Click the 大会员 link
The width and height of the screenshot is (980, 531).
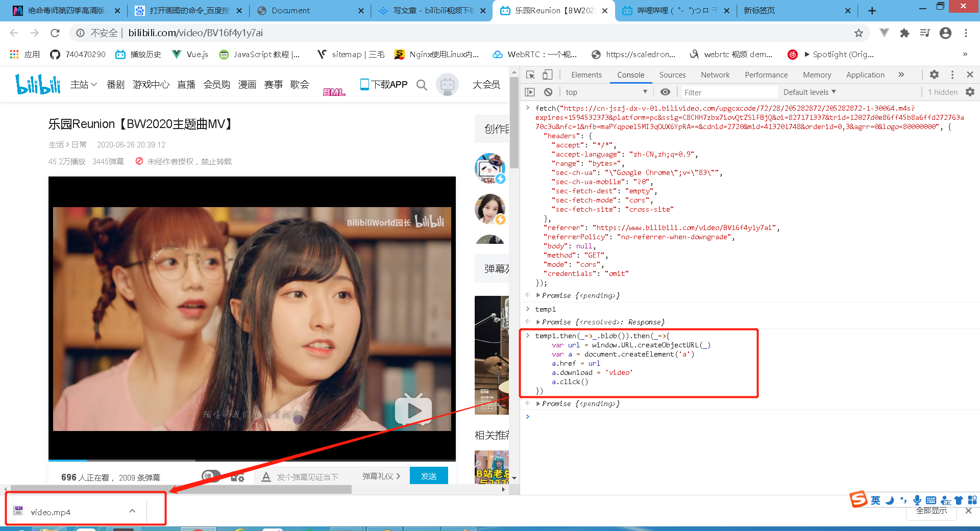486,85
